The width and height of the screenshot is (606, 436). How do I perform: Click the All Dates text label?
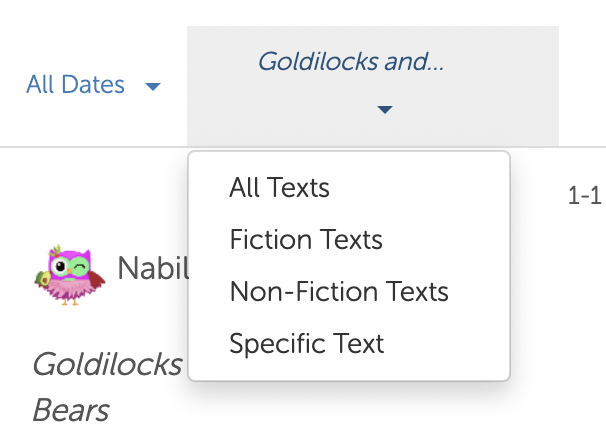(75, 85)
